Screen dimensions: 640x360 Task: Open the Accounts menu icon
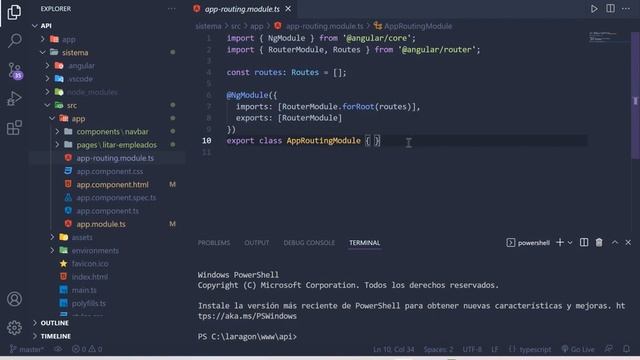[x=14, y=299]
